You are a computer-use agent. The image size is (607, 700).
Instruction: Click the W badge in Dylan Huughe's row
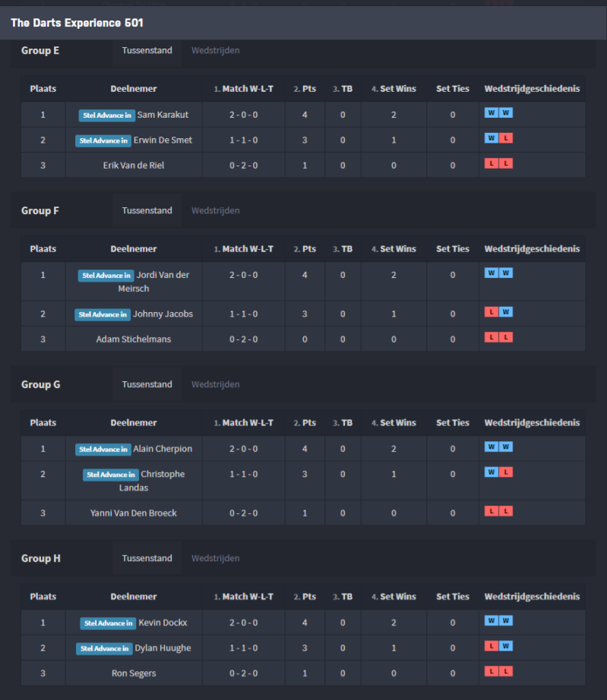pyautogui.click(x=506, y=646)
